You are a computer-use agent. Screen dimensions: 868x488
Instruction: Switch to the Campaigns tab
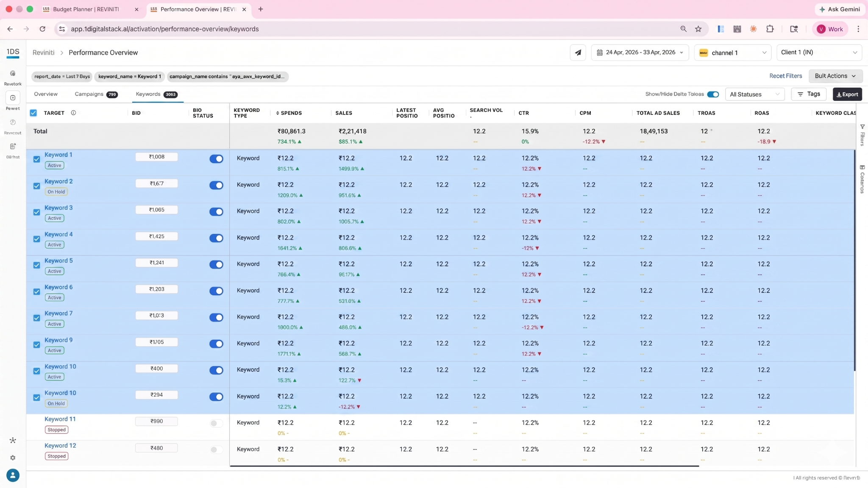tap(96, 94)
